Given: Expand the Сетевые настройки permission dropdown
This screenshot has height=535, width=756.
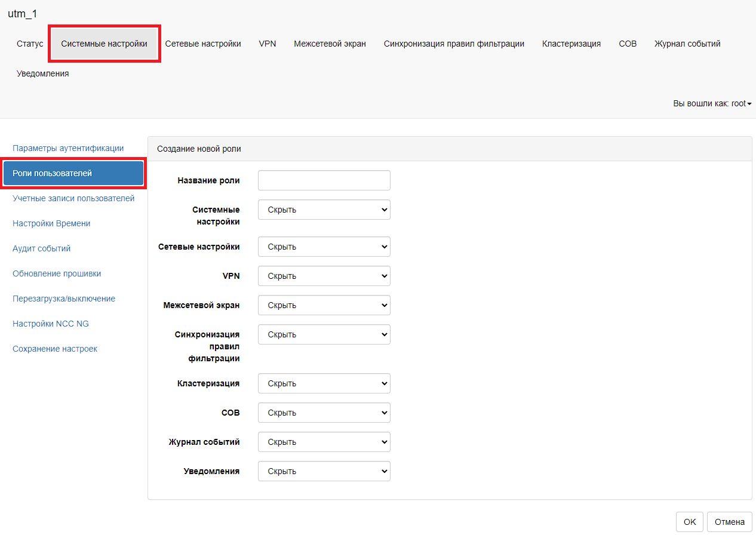Looking at the screenshot, I should (324, 247).
